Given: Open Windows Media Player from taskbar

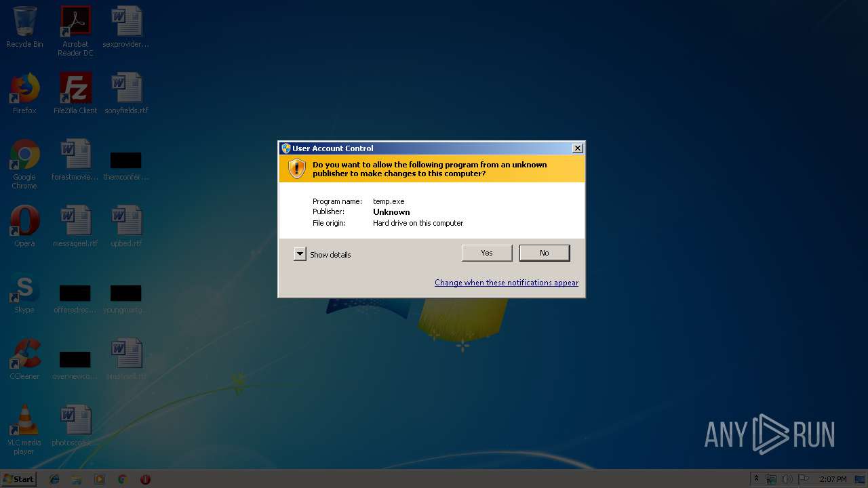Looking at the screenshot, I should click(x=100, y=479).
